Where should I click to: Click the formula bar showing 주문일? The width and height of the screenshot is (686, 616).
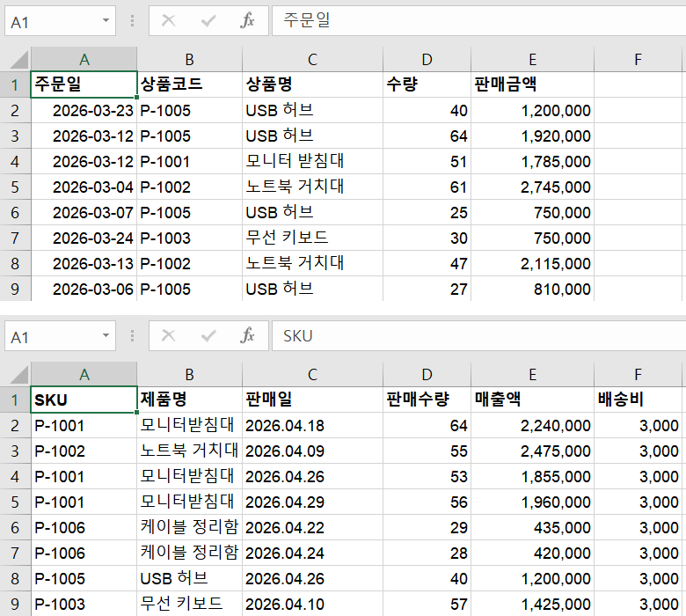point(478,20)
